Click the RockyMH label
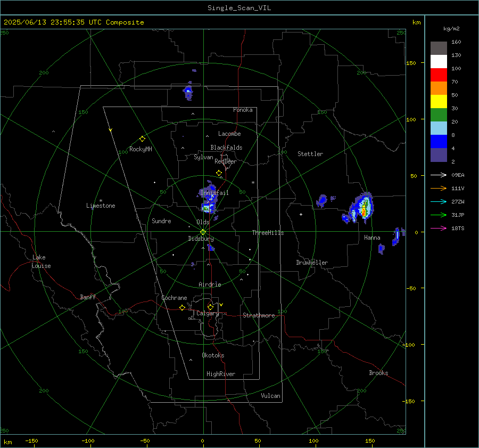Screen dimensions: 479x448 coord(141,149)
